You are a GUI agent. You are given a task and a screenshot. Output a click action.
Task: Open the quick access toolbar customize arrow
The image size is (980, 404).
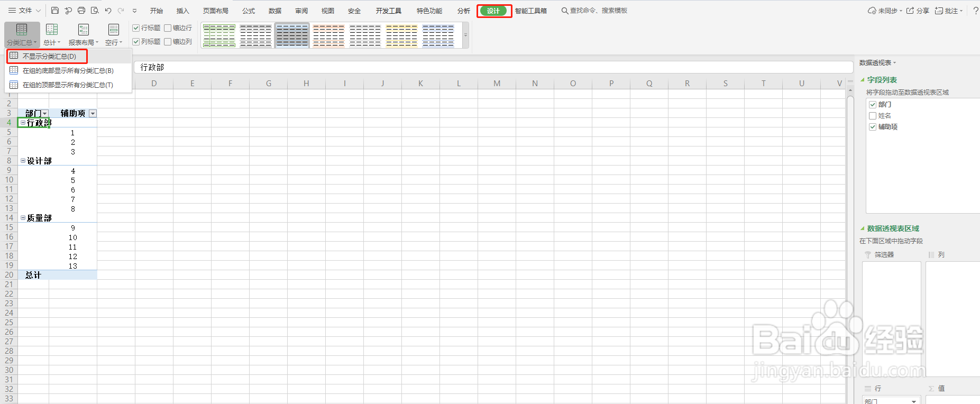click(135, 11)
